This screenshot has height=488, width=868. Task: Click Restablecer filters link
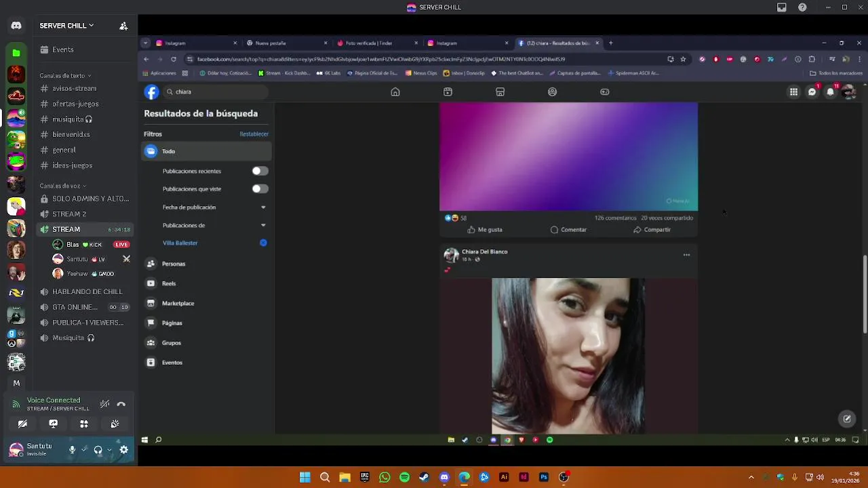(254, 134)
